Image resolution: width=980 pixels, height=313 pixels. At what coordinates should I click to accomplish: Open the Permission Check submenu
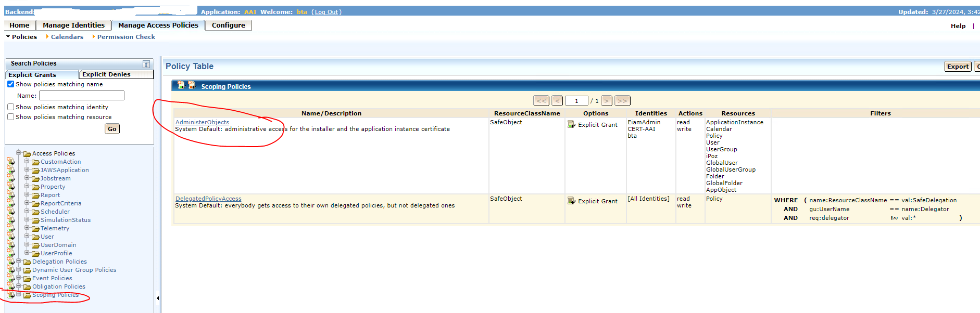click(x=126, y=37)
